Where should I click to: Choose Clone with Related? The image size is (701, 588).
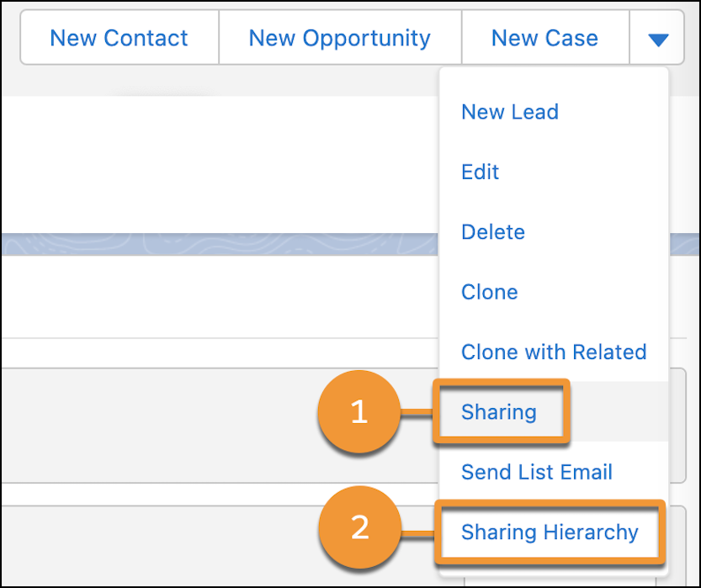(x=554, y=352)
